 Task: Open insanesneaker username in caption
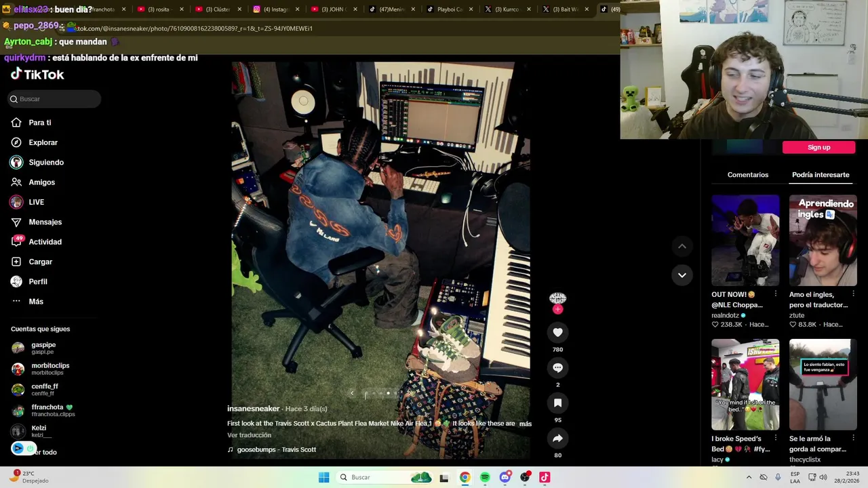point(253,409)
